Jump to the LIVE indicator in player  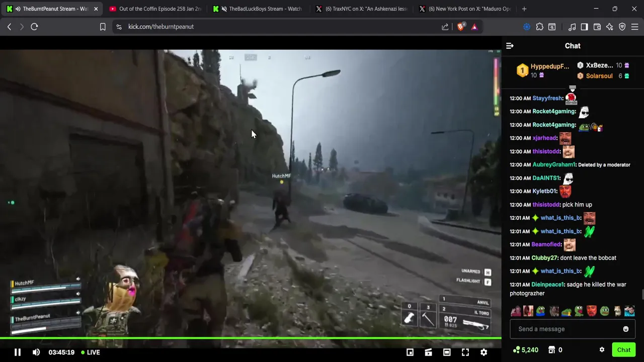click(x=91, y=352)
